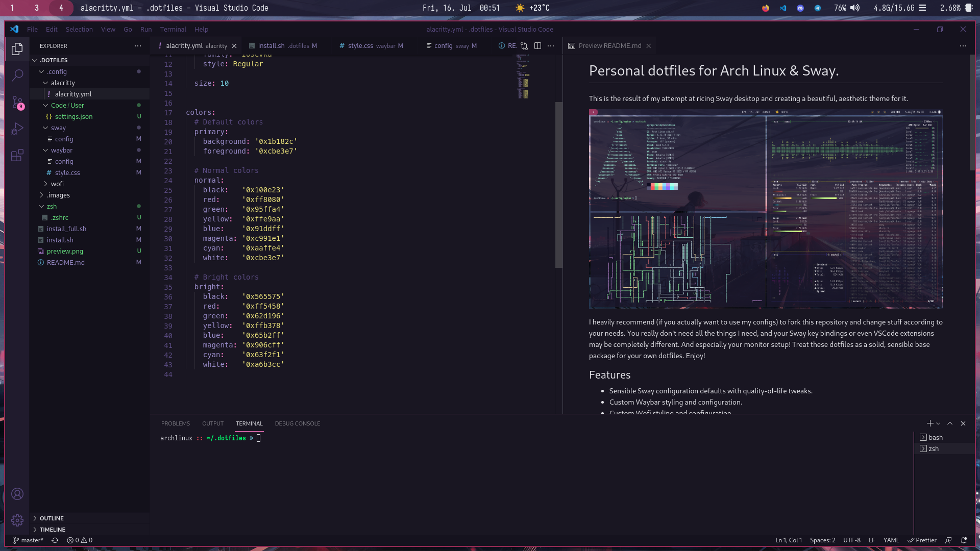Open the Terminal menu

[x=173, y=30]
